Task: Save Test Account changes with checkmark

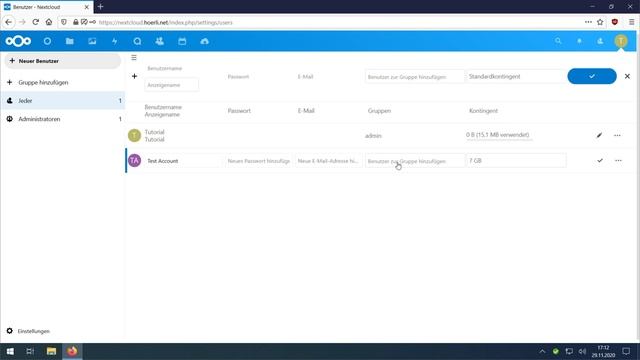Action: (600, 160)
